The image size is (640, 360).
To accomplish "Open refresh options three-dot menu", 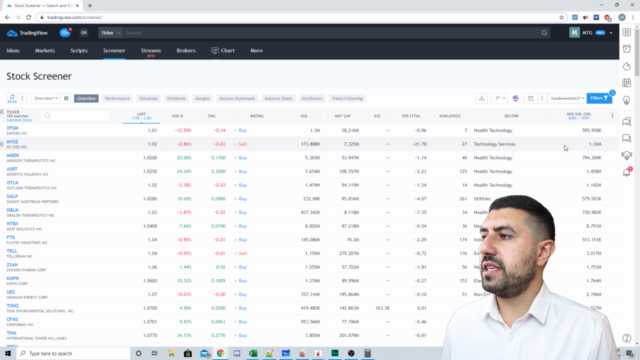I will pos(22,98).
